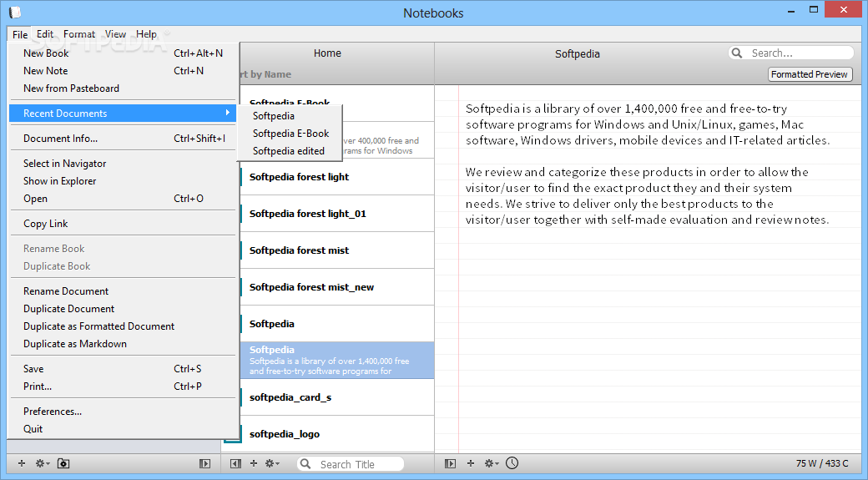
Task: Open the sidebar gear actions menu
Action: point(42,463)
